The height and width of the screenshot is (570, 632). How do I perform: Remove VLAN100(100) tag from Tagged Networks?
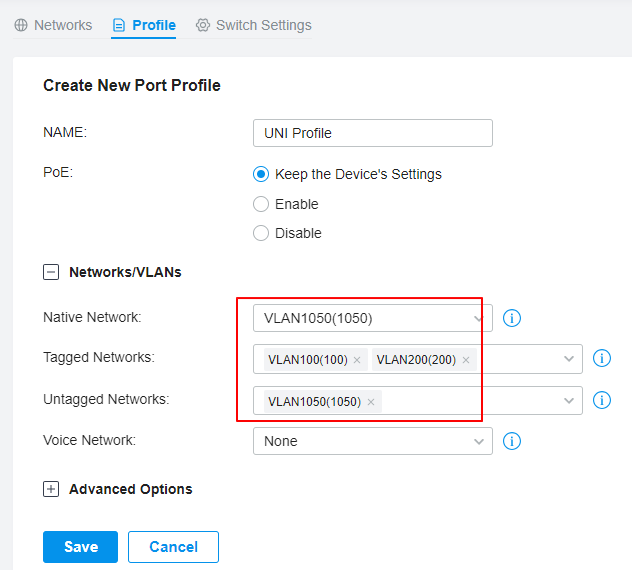click(357, 360)
